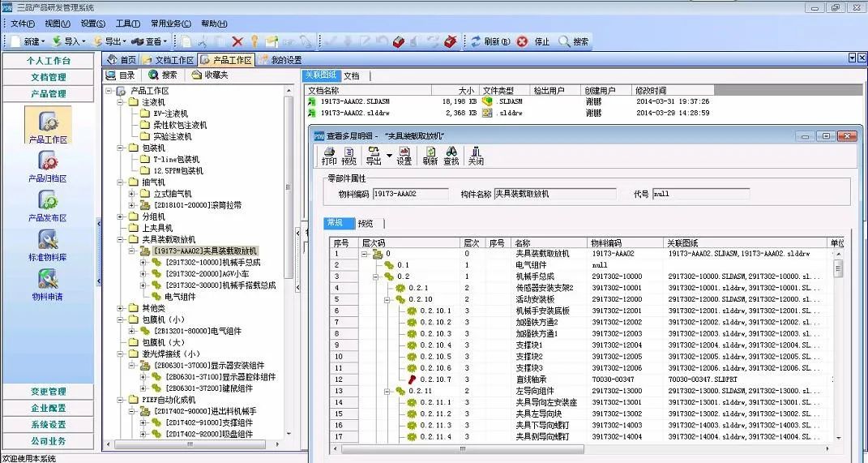
Task: Click the 预览 preview toolbar icon
Action: coord(349,155)
